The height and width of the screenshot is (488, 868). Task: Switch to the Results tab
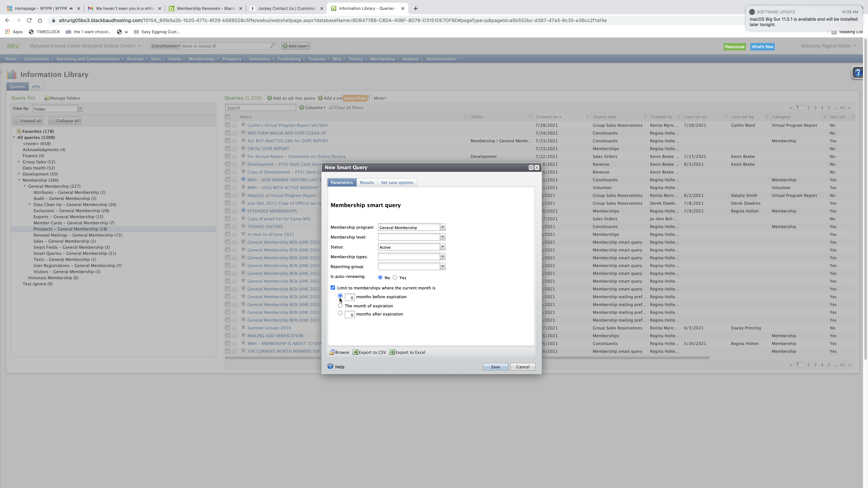tap(367, 182)
